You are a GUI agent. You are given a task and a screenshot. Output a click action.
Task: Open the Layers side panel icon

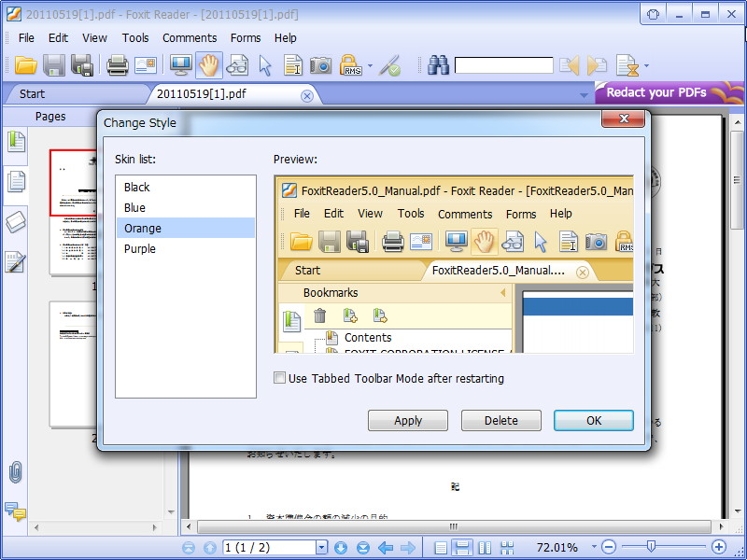point(16,222)
